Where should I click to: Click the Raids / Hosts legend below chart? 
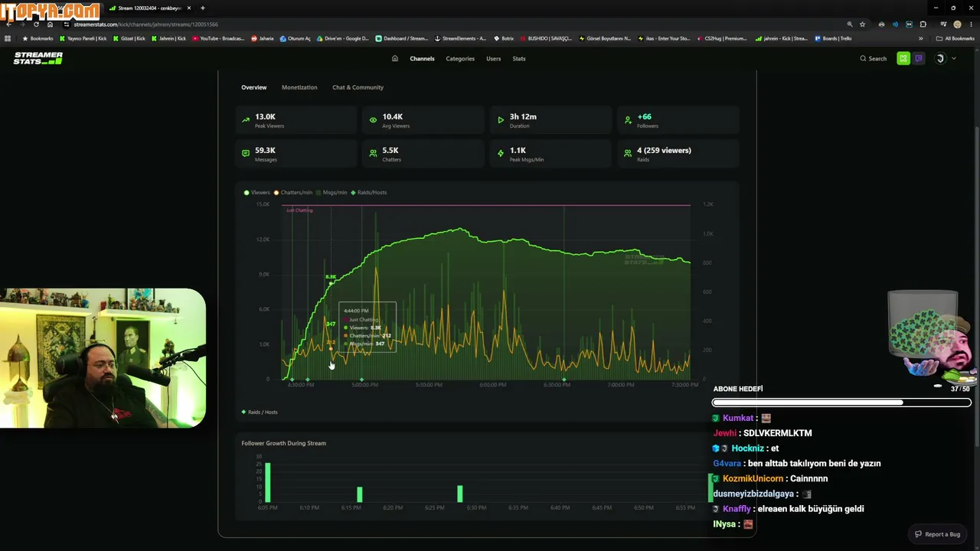click(260, 412)
